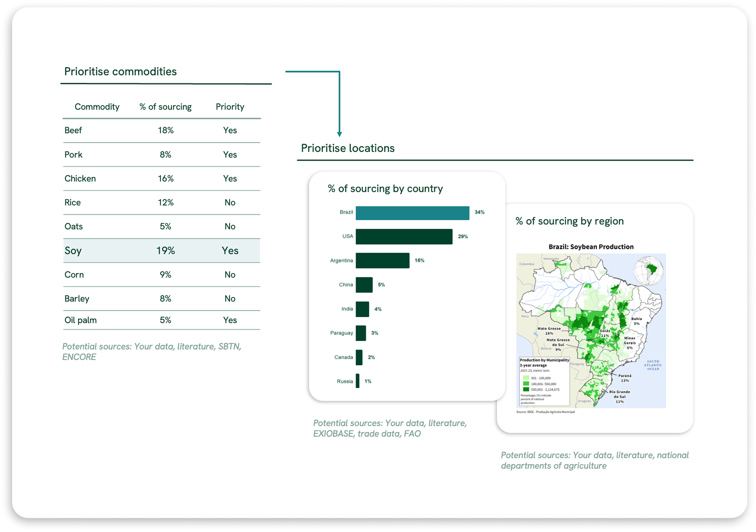Click the Priority column header
The width and height of the screenshot is (756, 532).
(x=230, y=107)
